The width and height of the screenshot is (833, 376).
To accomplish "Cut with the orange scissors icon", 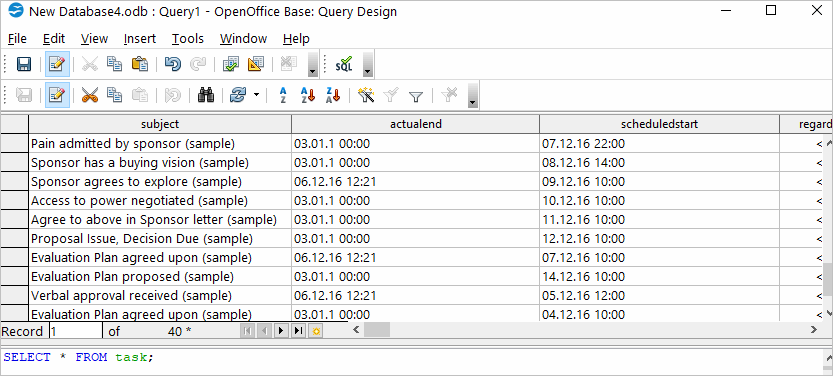I will [x=90, y=96].
